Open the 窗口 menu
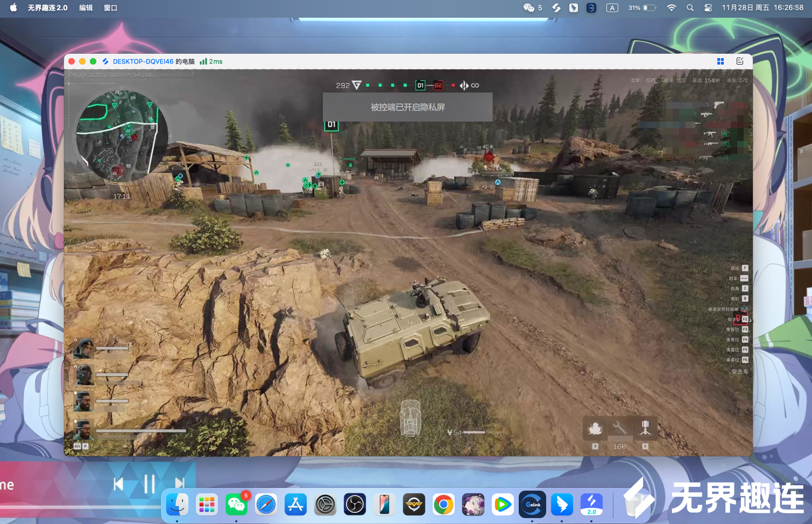The height and width of the screenshot is (524, 812). [x=111, y=8]
